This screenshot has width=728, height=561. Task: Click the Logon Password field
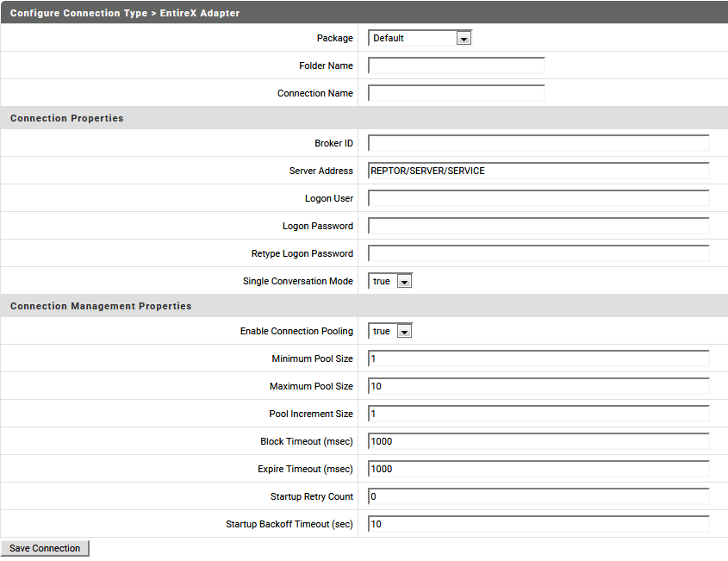coord(538,225)
